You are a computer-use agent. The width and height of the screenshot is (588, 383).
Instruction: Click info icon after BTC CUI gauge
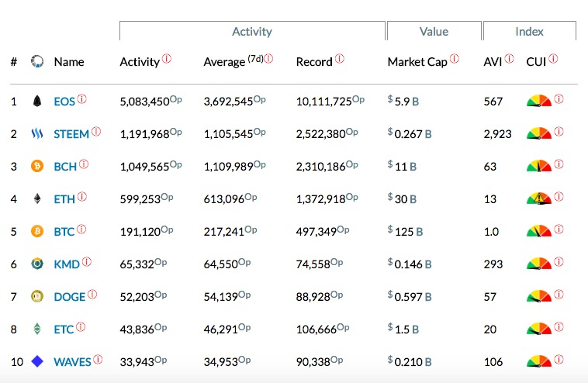(559, 229)
